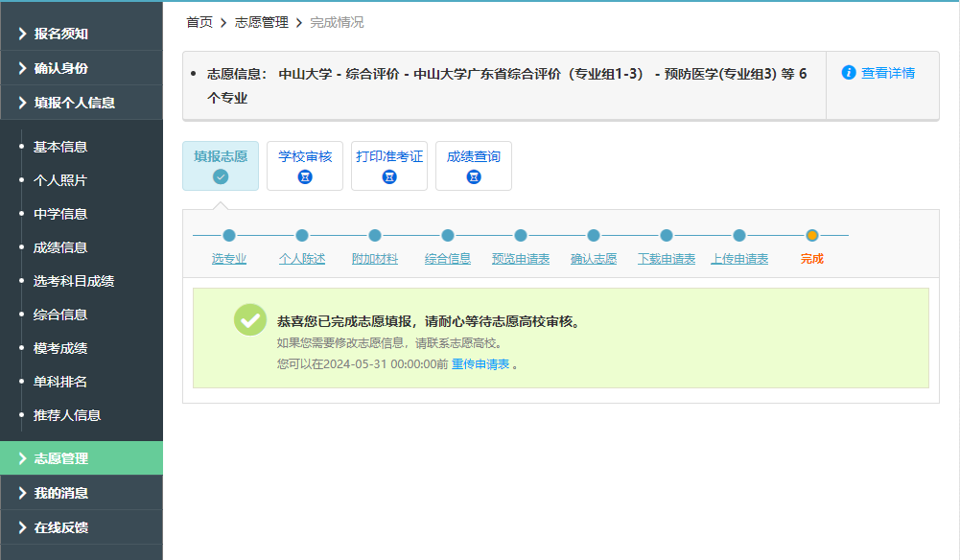Viewport: 960px width, 560px height.
Task: Switch to the 成绩查询 tab
Action: coord(474,166)
